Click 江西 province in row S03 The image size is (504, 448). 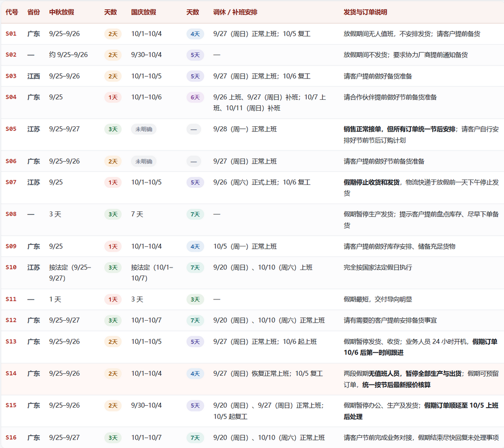point(34,76)
